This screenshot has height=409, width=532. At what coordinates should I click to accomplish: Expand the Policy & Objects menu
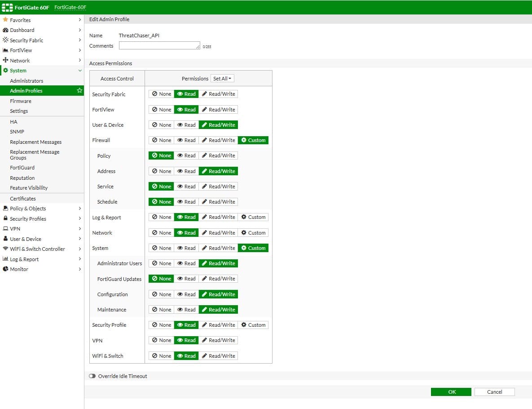coord(80,209)
